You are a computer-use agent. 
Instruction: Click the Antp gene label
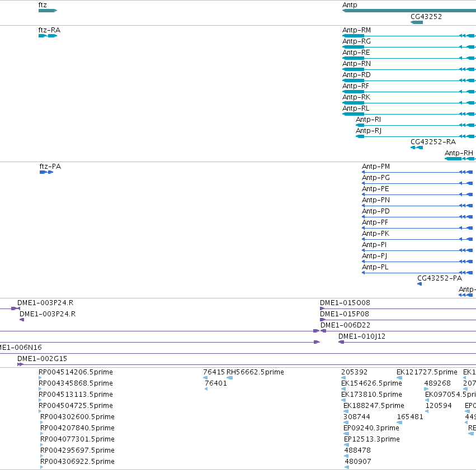click(350, 5)
